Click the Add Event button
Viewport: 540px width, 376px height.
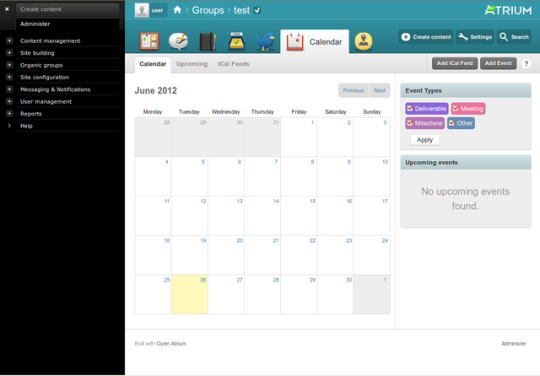pyautogui.click(x=498, y=63)
